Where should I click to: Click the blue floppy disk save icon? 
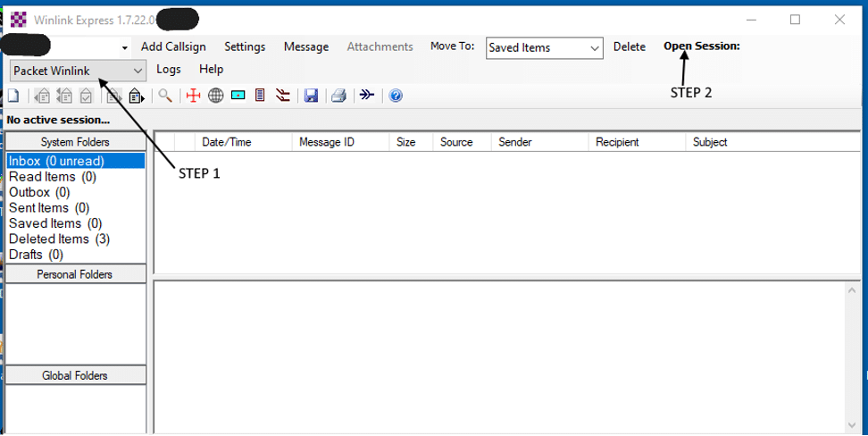311,96
